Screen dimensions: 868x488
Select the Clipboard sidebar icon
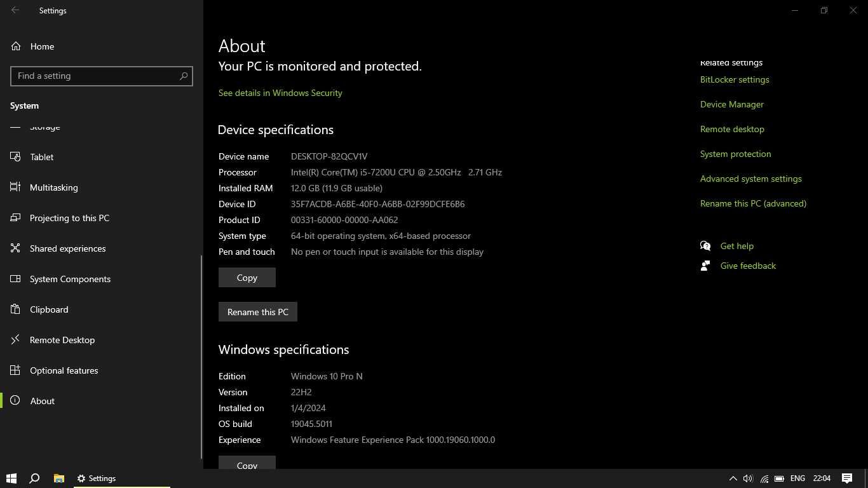(16, 309)
